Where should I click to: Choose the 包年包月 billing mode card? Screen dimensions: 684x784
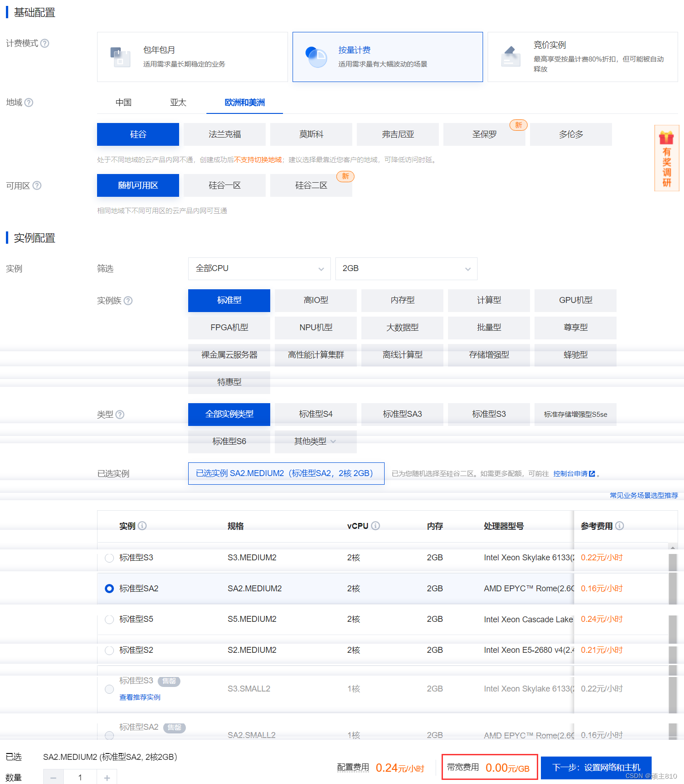(x=192, y=57)
